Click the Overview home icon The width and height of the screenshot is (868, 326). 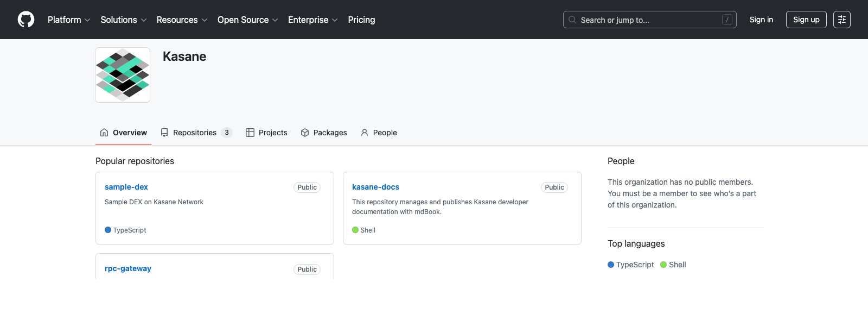coord(104,133)
